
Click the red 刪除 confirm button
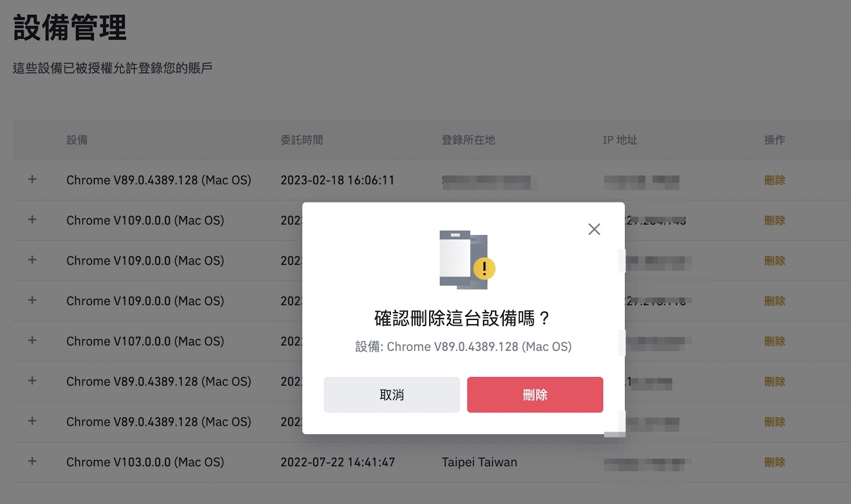(535, 394)
